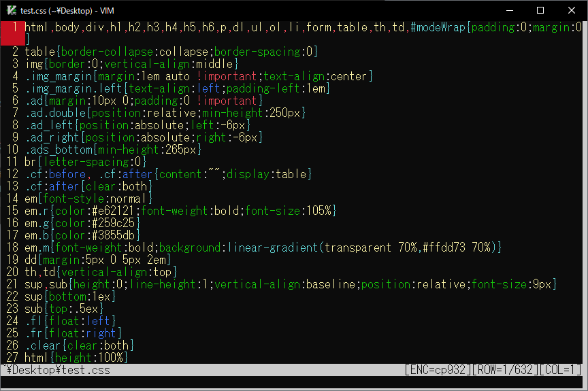Click '!important' on the .img_margin line
The image size is (588, 391).
click(227, 76)
